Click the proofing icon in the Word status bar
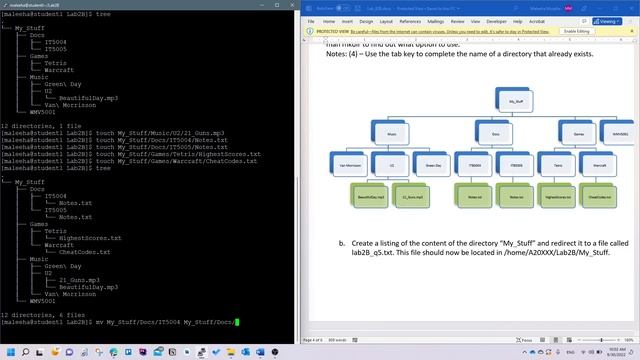Viewport: 640px width, 360px height. (x=355, y=340)
